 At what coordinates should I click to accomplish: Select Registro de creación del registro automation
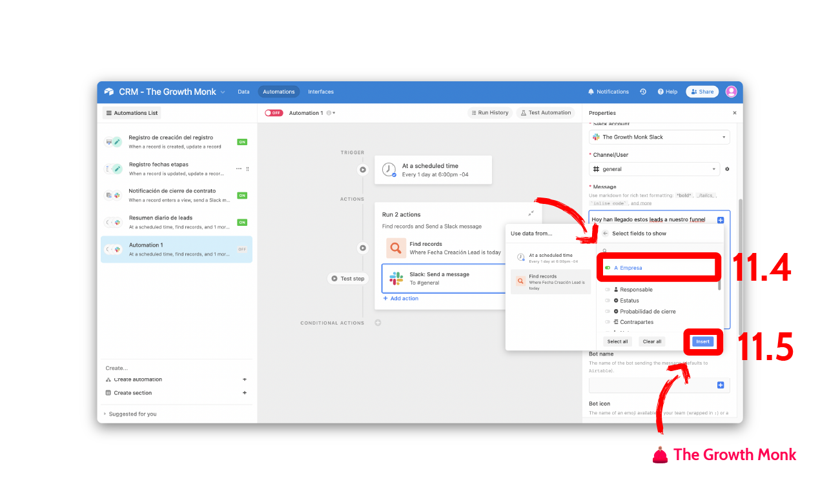pyautogui.click(x=177, y=142)
